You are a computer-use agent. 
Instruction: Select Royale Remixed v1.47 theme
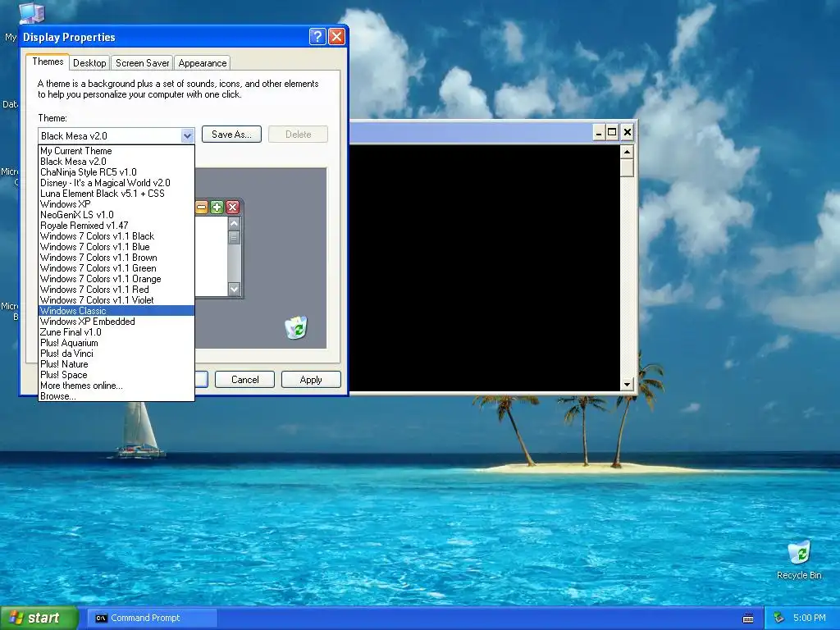click(116, 226)
